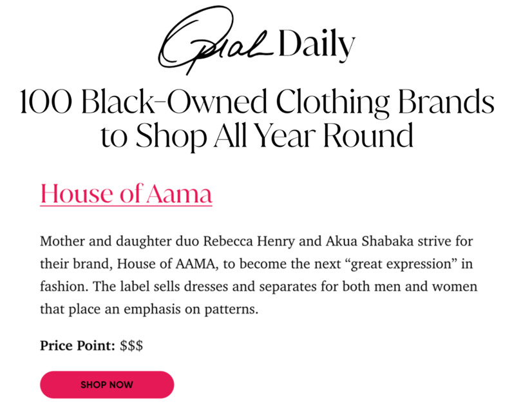Click the Price Point label
This screenshot has width=512, height=420.
pos(77,346)
